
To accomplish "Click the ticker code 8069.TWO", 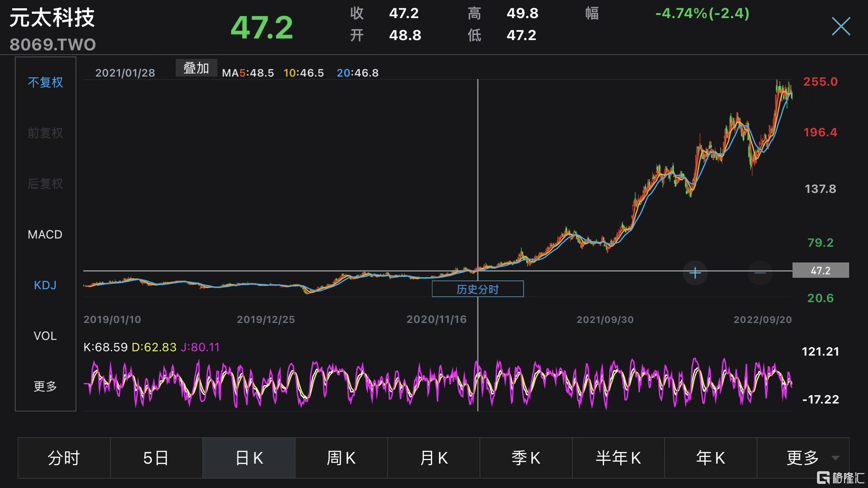I will pyautogui.click(x=53, y=45).
